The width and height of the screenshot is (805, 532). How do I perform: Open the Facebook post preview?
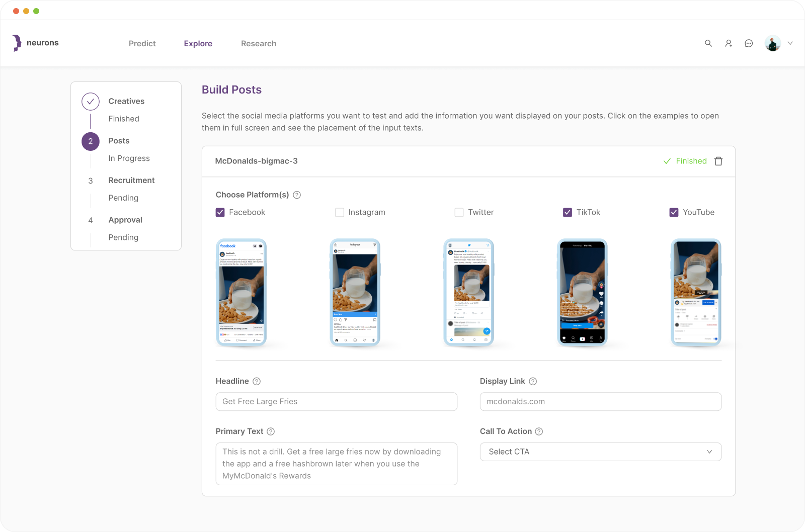[242, 293]
